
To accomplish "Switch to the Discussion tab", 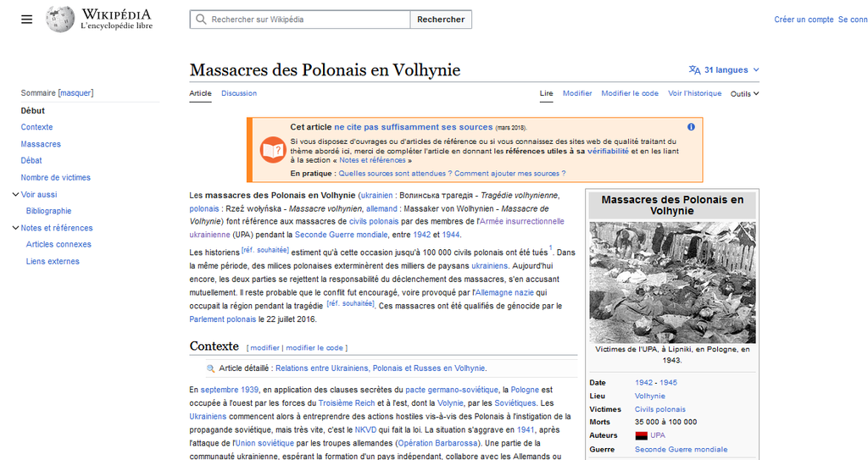I will click(x=239, y=94).
